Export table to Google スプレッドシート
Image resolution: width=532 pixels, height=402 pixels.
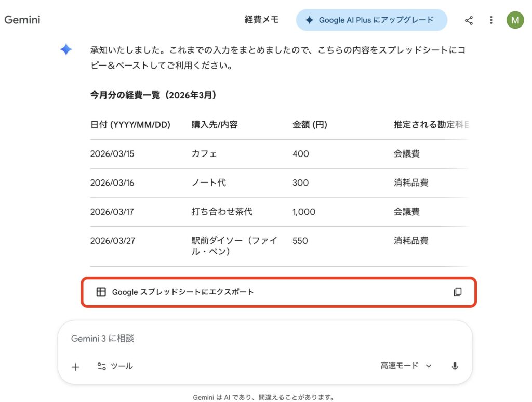point(183,292)
